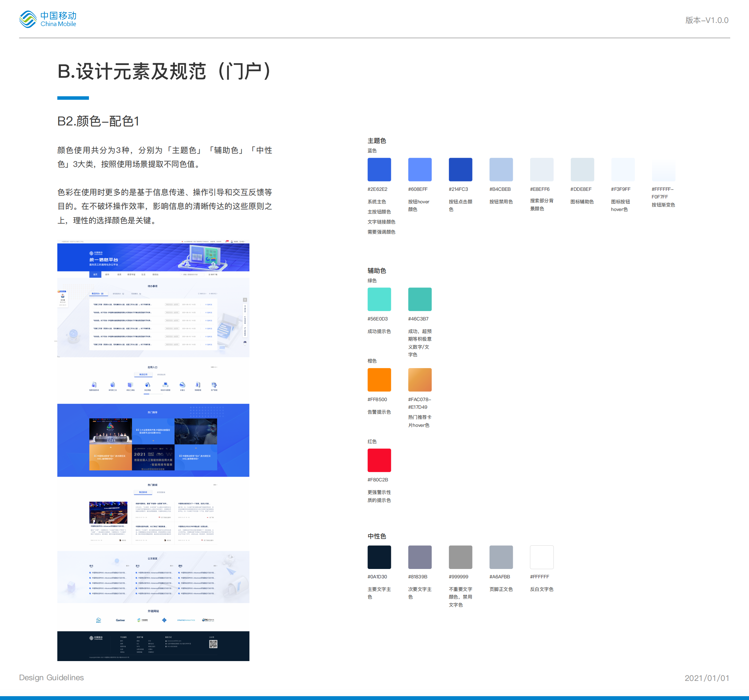
Task: Click the #FAC078-#E17D49 gradient swatch
Action: coord(420,380)
